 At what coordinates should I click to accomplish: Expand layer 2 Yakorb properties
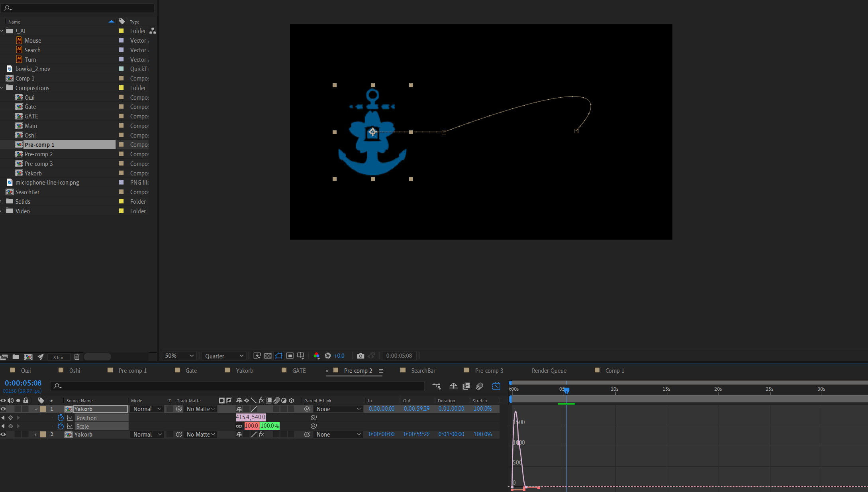tap(35, 435)
